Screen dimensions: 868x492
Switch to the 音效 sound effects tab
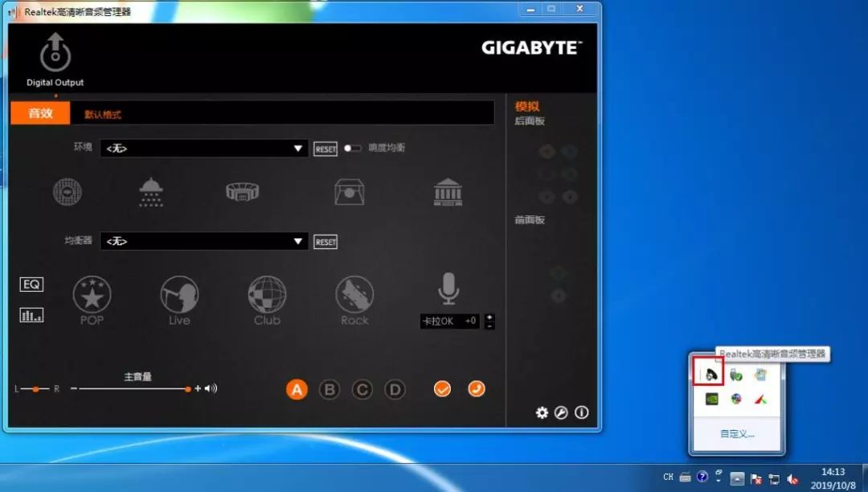[40, 113]
